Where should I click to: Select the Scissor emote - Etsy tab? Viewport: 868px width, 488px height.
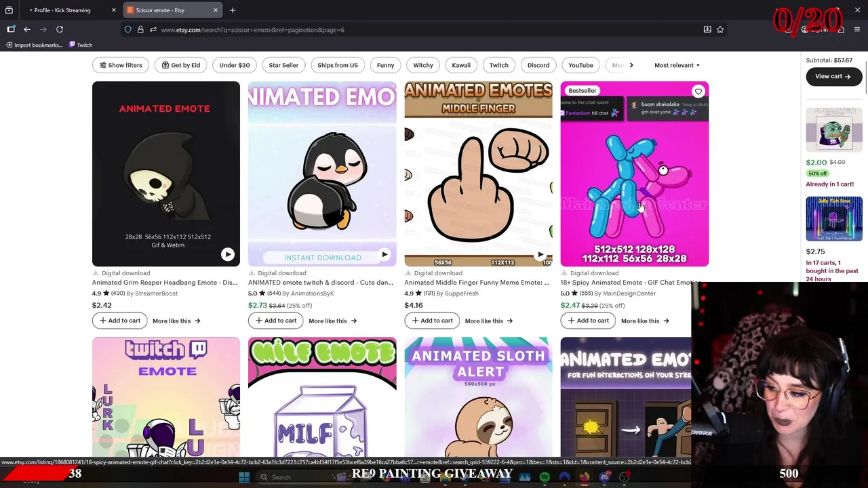(173, 10)
